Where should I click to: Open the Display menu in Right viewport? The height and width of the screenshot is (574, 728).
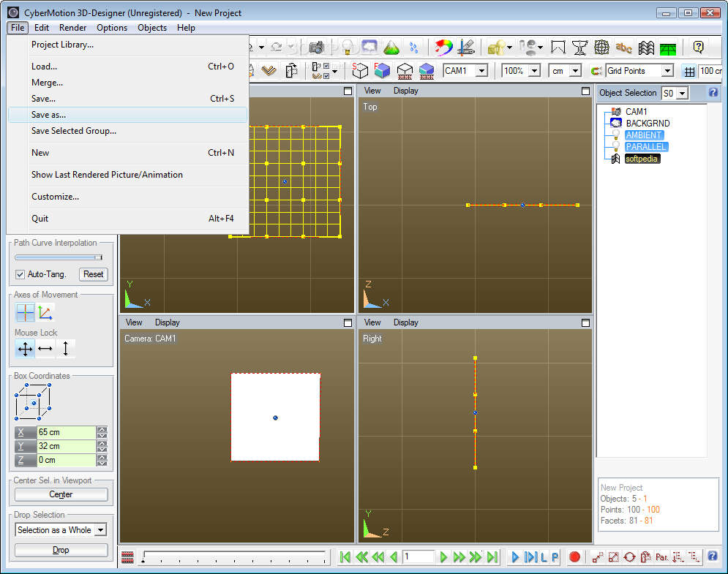pyautogui.click(x=406, y=322)
